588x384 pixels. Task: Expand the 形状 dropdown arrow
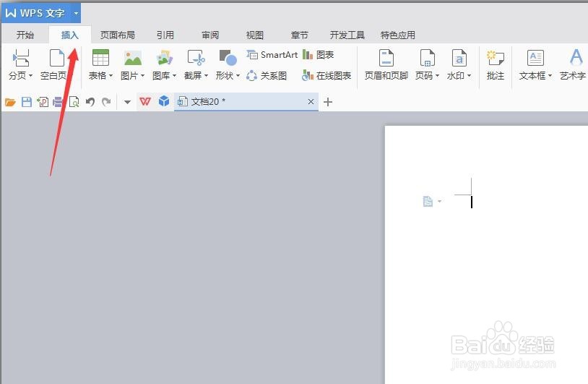click(238, 76)
